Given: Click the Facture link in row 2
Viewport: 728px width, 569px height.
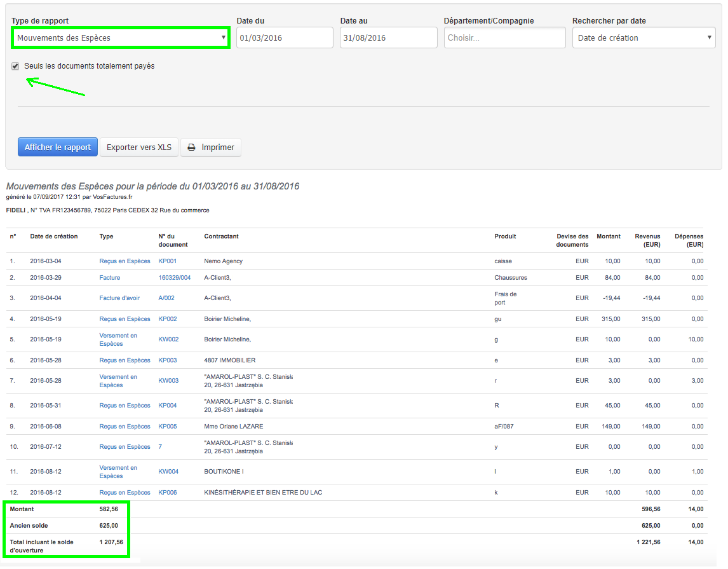Looking at the screenshot, I should point(109,278).
